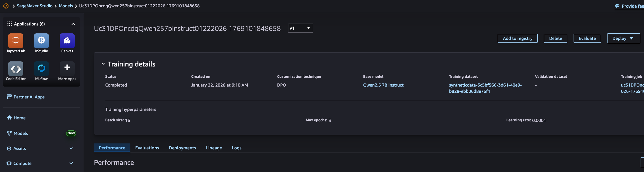This screenshot has height=172, width=644.
Task: Open the syntheticdata training dataset link
Action: coord(485,88)
